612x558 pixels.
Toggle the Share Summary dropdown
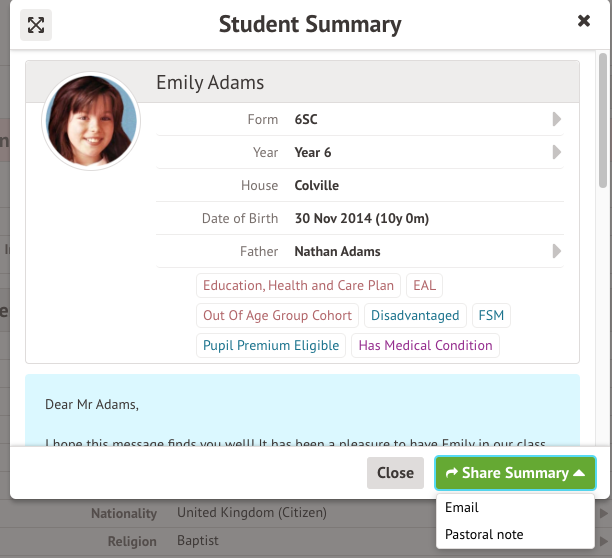tap(515, 473)
